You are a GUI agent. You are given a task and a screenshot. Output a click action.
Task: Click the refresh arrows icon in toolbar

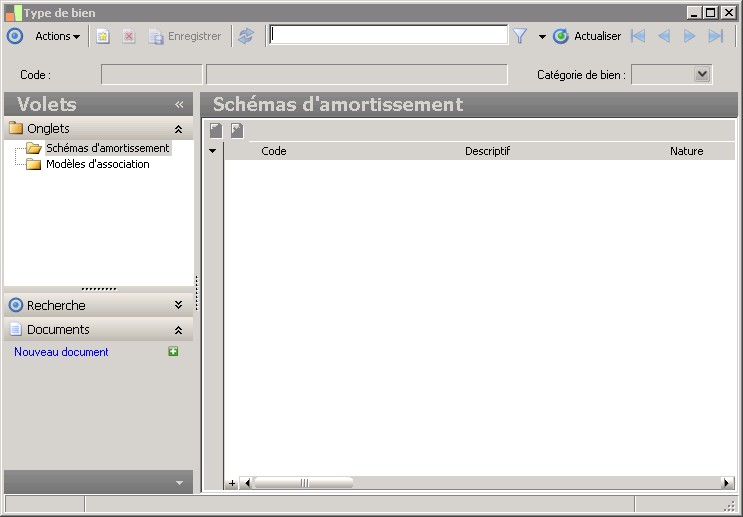point(246,36)
